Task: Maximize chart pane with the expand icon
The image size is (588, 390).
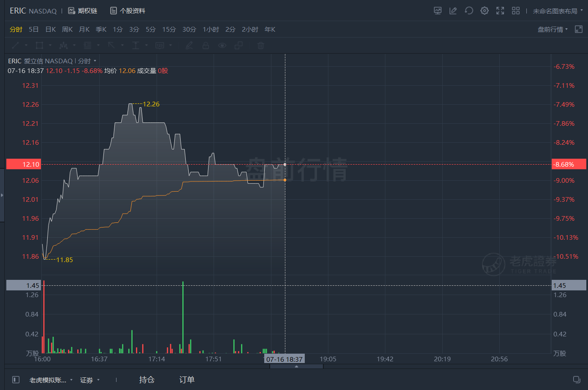Action: pos(579,29)
